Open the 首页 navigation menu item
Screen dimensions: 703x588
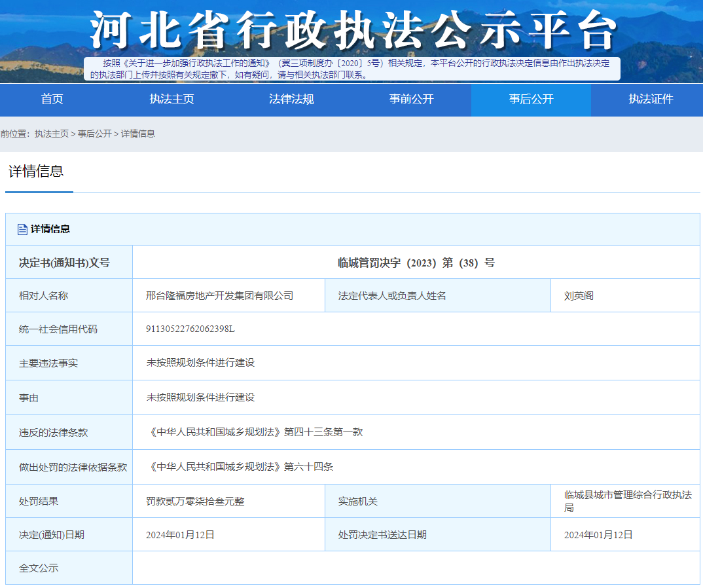click(52, 100)
